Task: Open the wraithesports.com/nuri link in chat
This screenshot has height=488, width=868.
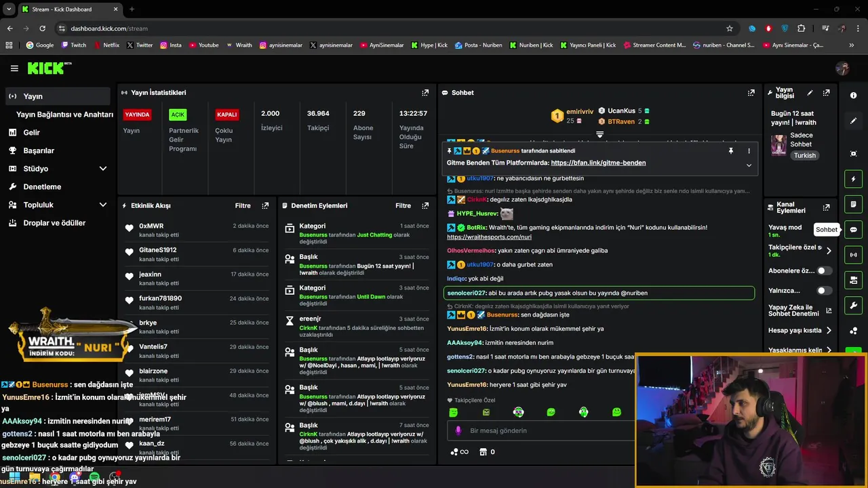Action: point(489,237)
